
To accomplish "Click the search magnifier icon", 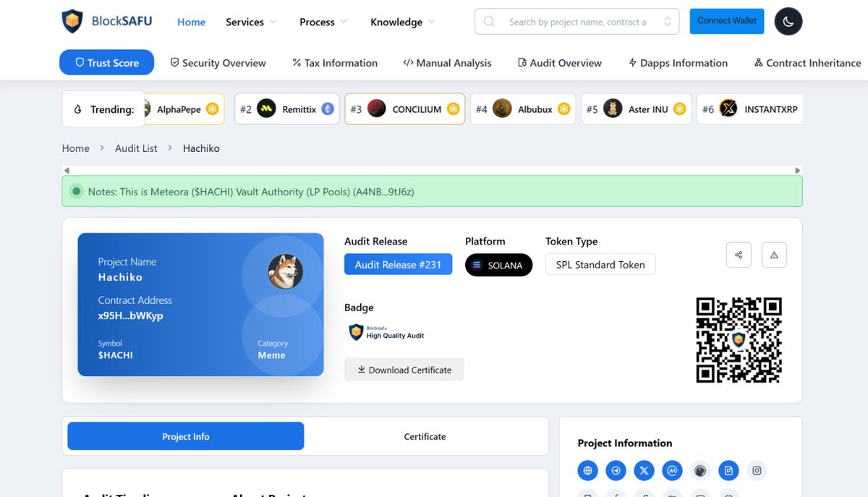I will tap(489, 21).
